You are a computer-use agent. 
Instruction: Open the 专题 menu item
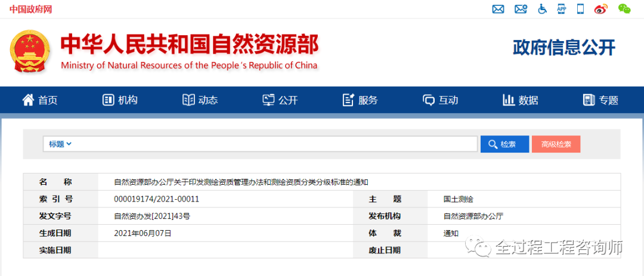[608, 100]
